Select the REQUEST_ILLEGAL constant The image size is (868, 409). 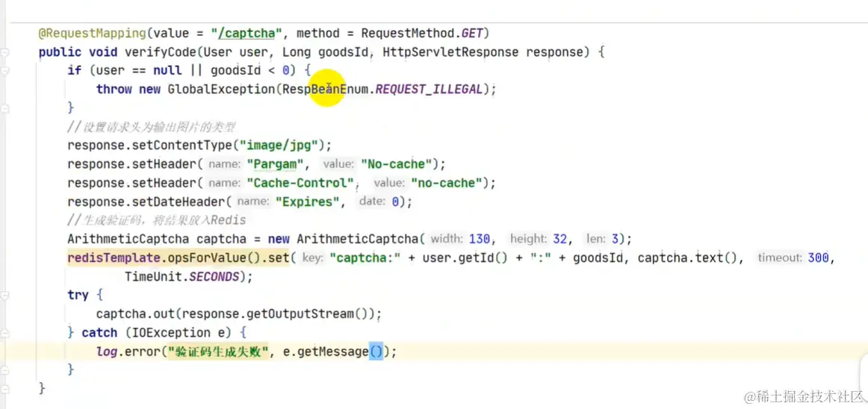[429, 89]
